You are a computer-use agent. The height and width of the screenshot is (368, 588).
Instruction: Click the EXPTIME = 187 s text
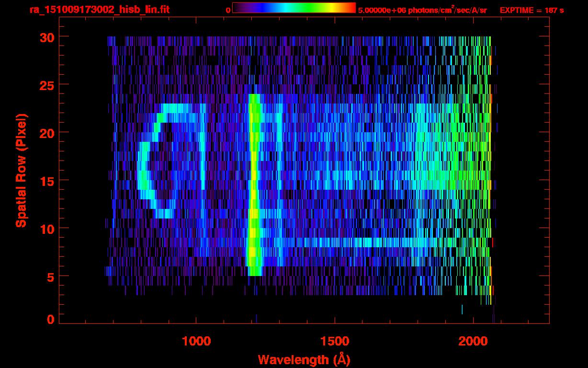(531, 10)
